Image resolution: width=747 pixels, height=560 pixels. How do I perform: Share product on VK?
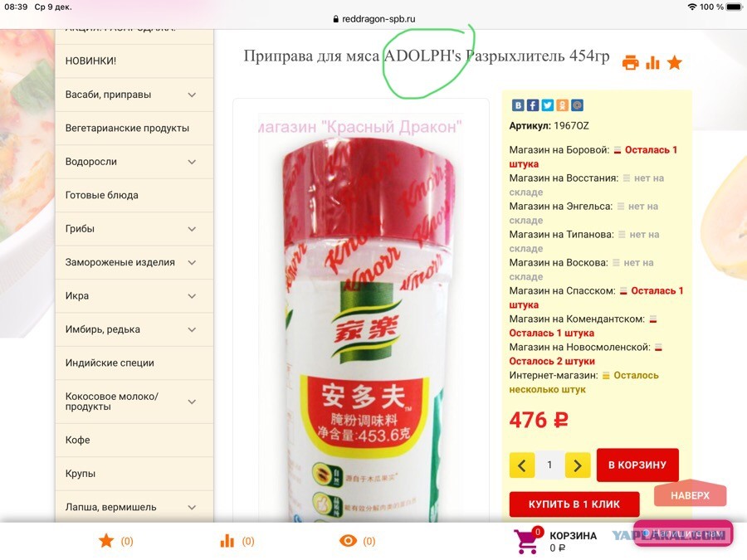pyautogui.click(x=518, y=105)
